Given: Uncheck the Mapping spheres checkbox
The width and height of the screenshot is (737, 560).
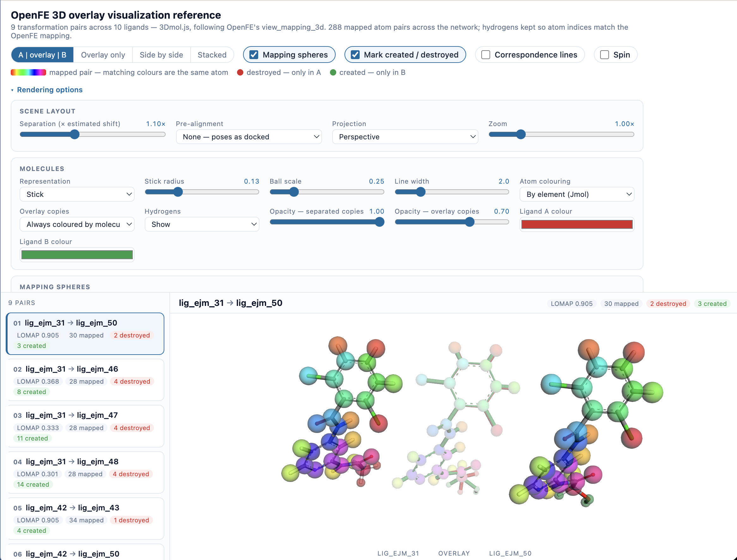Looking at the screenshot, I should point(254,55).
